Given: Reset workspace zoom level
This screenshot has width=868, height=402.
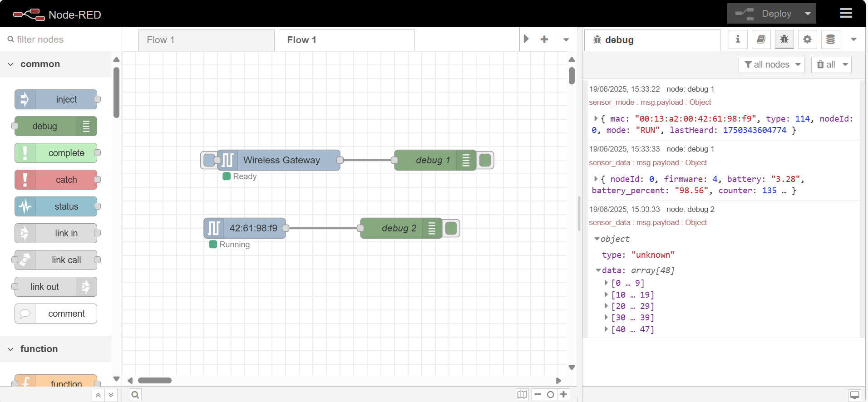Looking at the screenshot, I should coord(551,395).
